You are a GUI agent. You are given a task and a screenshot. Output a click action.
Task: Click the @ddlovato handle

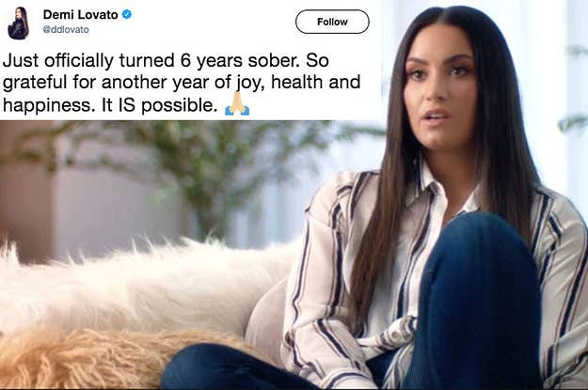click(66, 29)
